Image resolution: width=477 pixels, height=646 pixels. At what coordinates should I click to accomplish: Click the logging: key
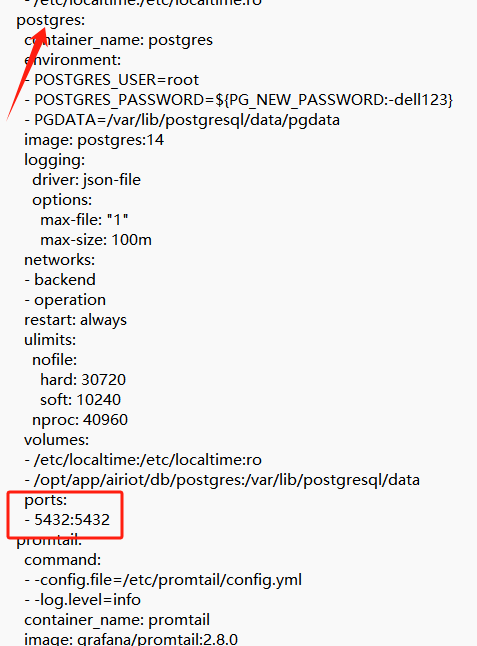tap(54, 159)
